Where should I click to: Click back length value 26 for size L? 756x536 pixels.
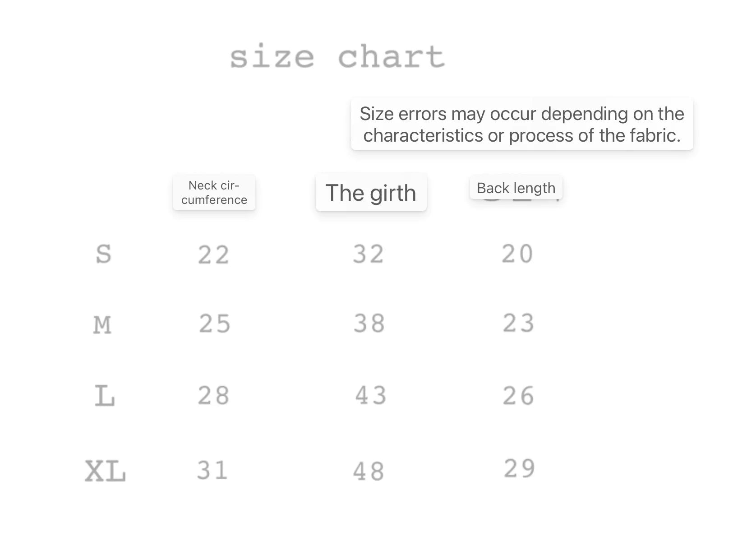[519, 396]
